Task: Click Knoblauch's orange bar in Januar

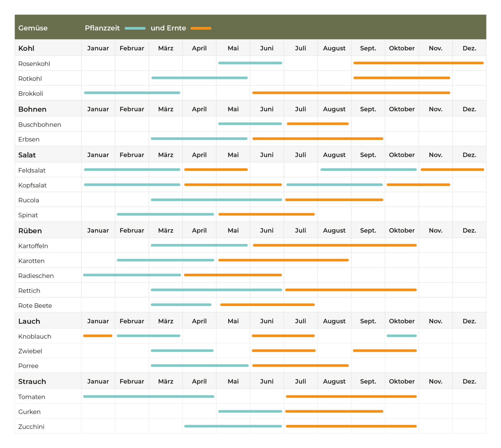Action: pos(98,336)
